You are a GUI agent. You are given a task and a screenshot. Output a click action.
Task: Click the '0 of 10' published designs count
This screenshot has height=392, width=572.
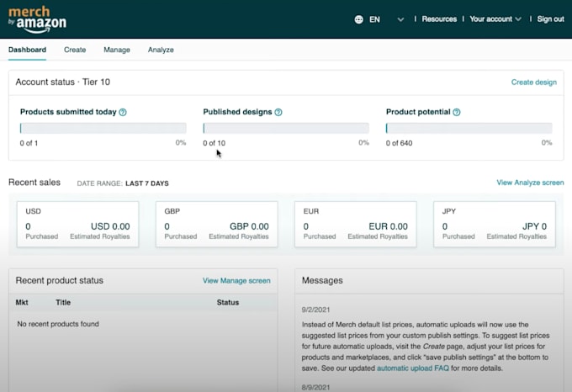tap(214, 143)
